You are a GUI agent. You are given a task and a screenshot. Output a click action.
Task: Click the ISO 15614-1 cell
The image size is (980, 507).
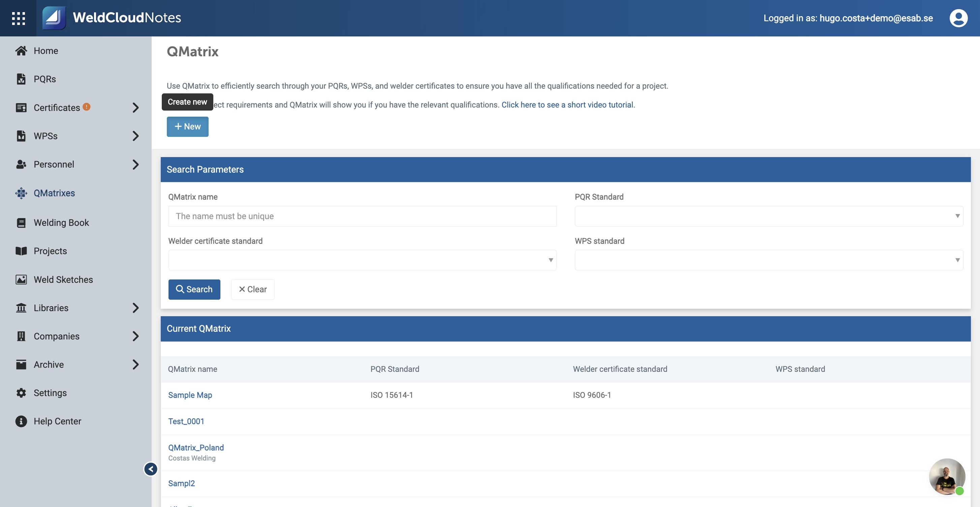coord(392,395)
